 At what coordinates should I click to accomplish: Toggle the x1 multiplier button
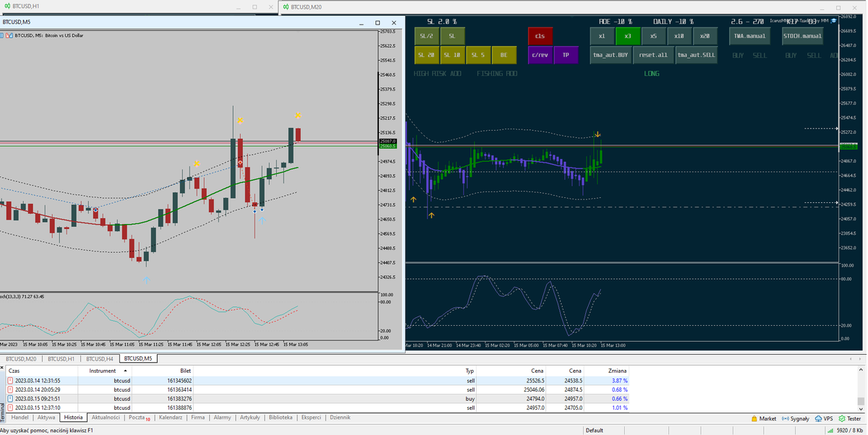click(601, 35)
